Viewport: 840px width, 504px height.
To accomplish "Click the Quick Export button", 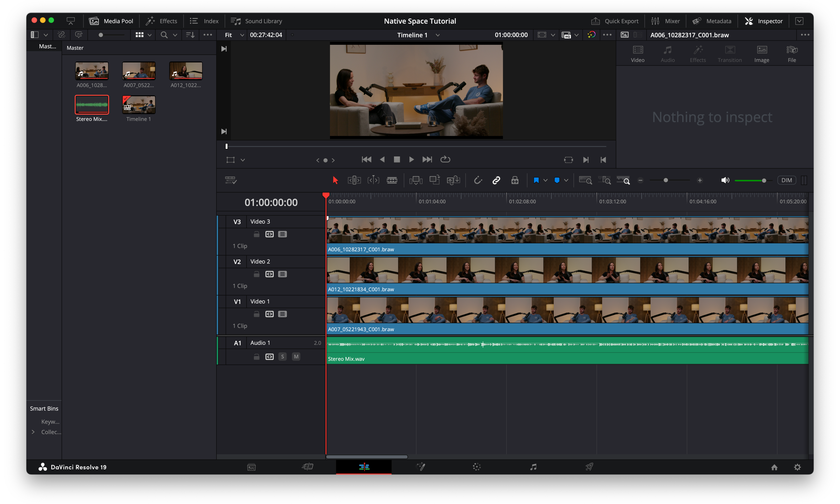I will pyautogui.click(x=614, y=21).
